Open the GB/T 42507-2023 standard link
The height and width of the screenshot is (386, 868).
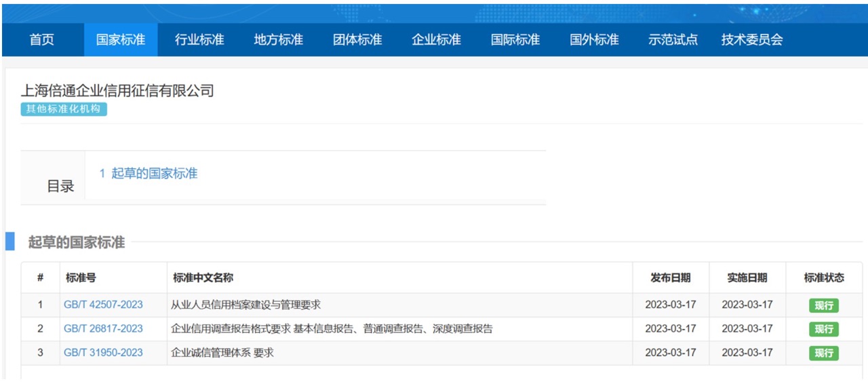click(103, 305)
